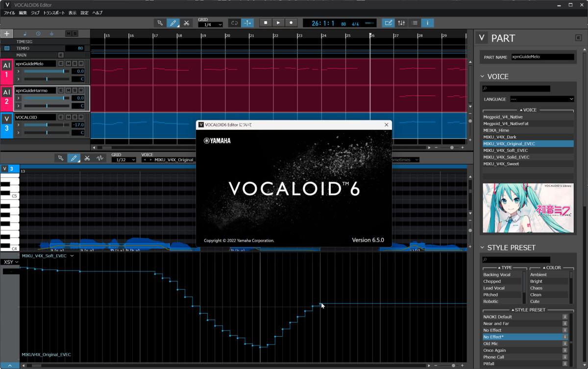The image size is (588, 369).
Task: Select piano roll arrow pointer tool
Action: click(61, 158)
